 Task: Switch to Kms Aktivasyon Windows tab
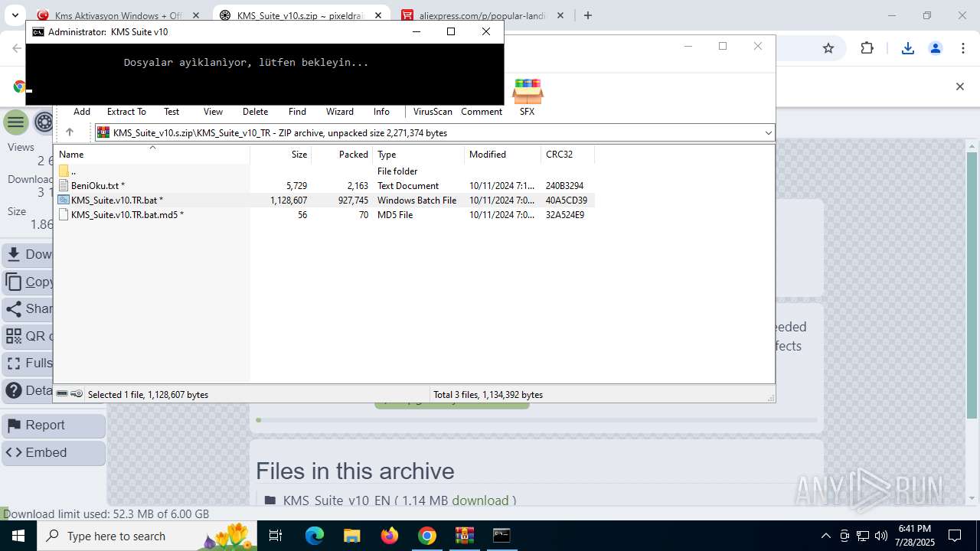tap(117, 15)
